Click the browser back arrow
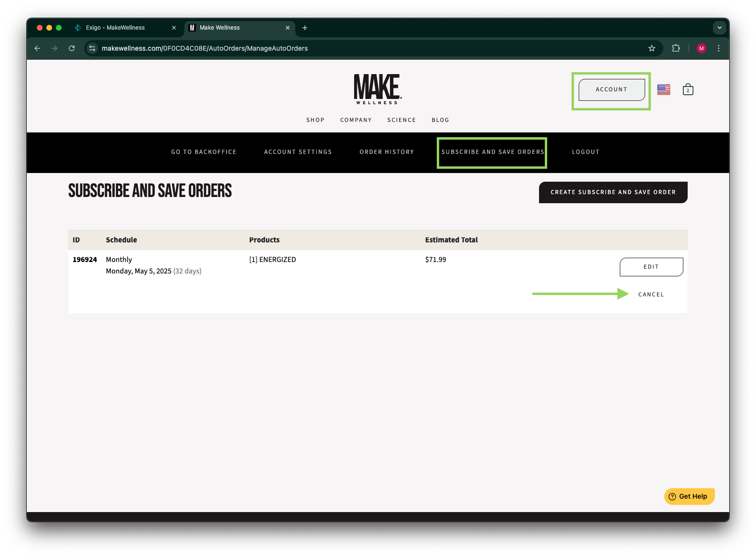The width and height of the screenshot is (756, 557). [x=37, y=48]
